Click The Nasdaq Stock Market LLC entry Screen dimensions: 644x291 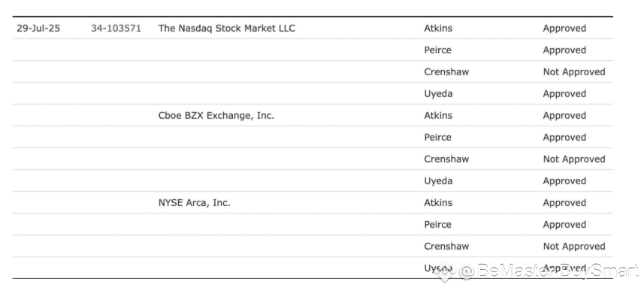pyautogui.click(x=227, y=29)
